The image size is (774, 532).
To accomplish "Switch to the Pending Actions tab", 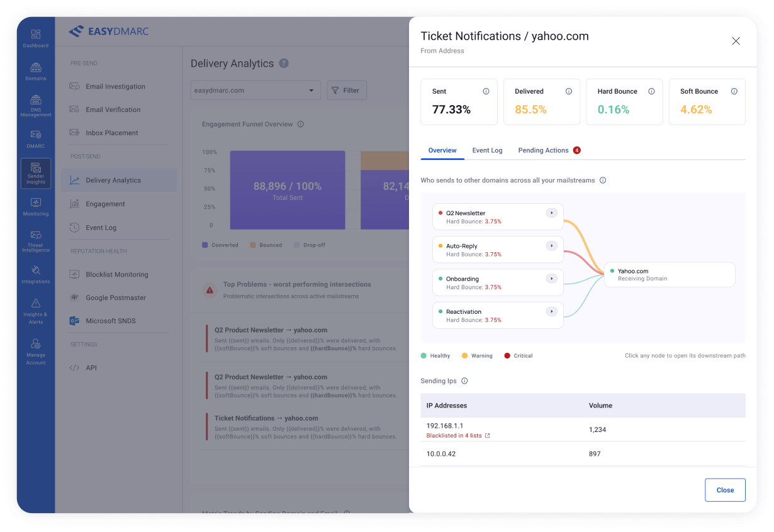I will [x=549, y=150].
